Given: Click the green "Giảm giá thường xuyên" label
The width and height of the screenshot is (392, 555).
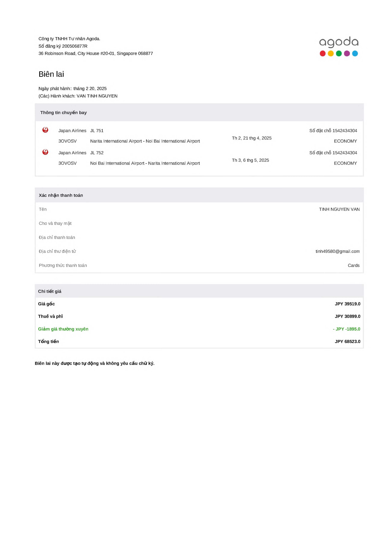Looking at the screenshot, I should click(x=63, y=329).
